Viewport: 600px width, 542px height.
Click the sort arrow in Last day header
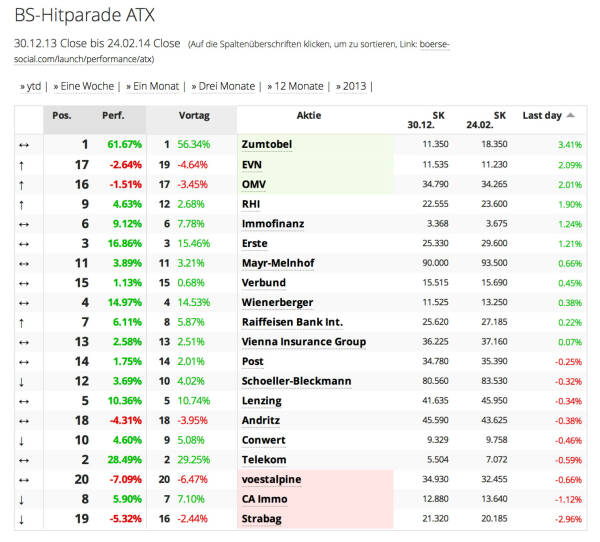coord(570,116)
